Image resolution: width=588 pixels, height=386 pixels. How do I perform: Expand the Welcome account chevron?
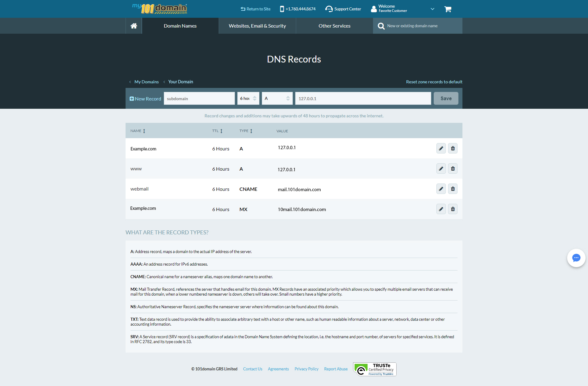pyautogui.click(x=432, y=9)
